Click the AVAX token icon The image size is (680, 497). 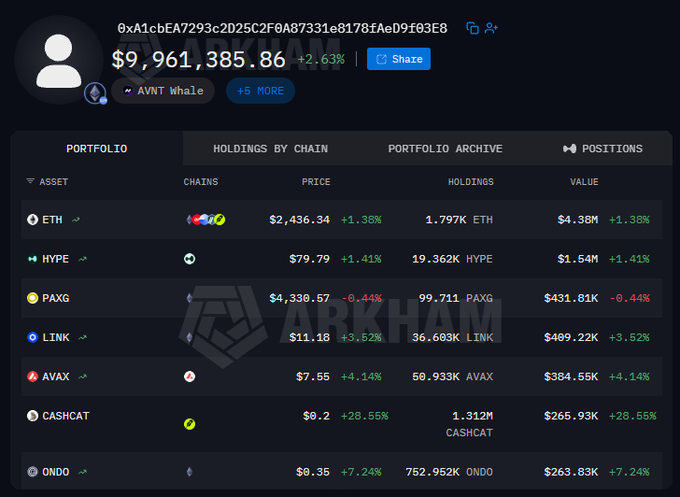click(33, 376)
